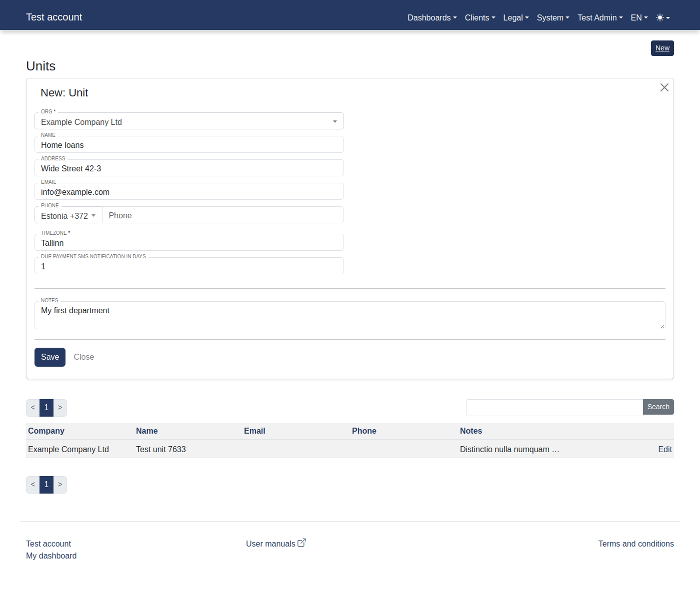700x592 pixels.
Task: Open the EN language dropdown
Action: click(x=638, y=17)
